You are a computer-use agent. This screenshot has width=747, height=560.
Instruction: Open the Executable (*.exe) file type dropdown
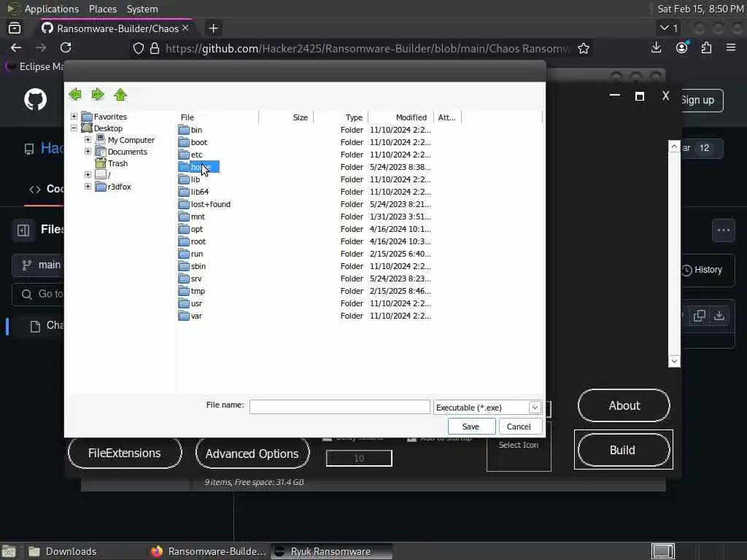[x=535, y=408]
